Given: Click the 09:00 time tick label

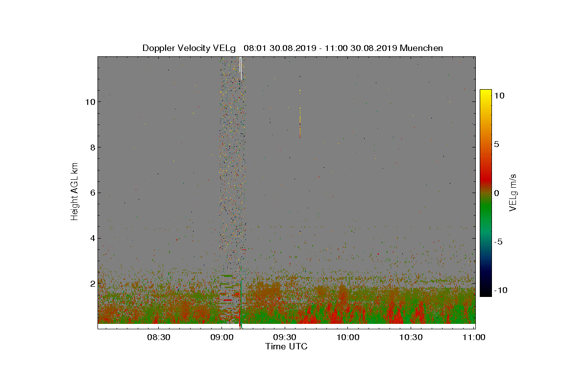Looking at the screenshot, I should click(221, 337).
